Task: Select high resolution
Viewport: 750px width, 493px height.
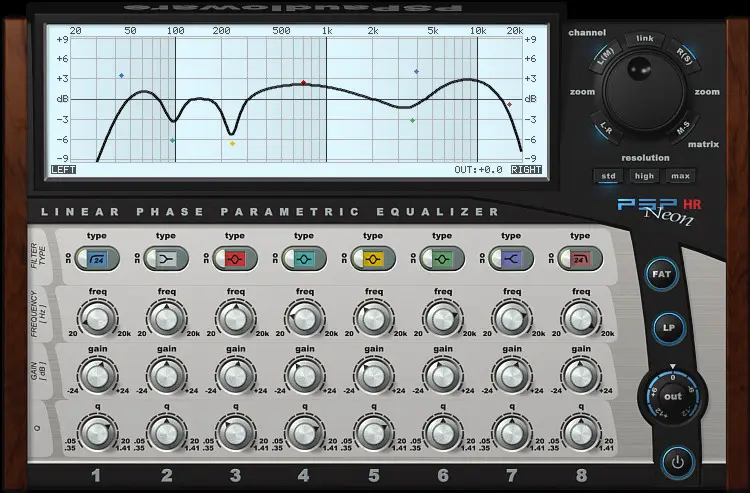Action: coord(644,176)
